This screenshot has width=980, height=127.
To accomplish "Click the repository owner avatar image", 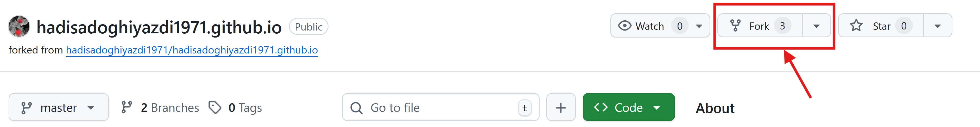I will 19,26.
